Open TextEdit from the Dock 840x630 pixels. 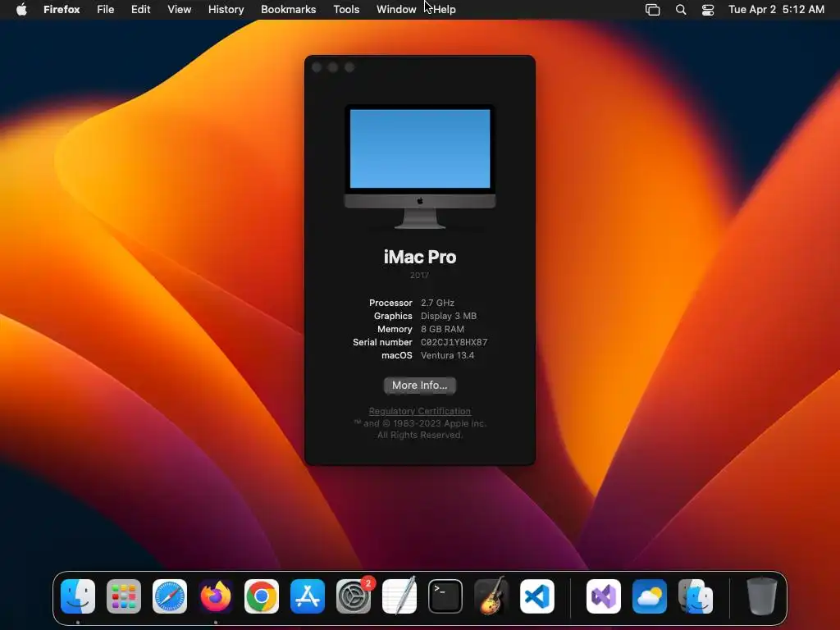399,596
